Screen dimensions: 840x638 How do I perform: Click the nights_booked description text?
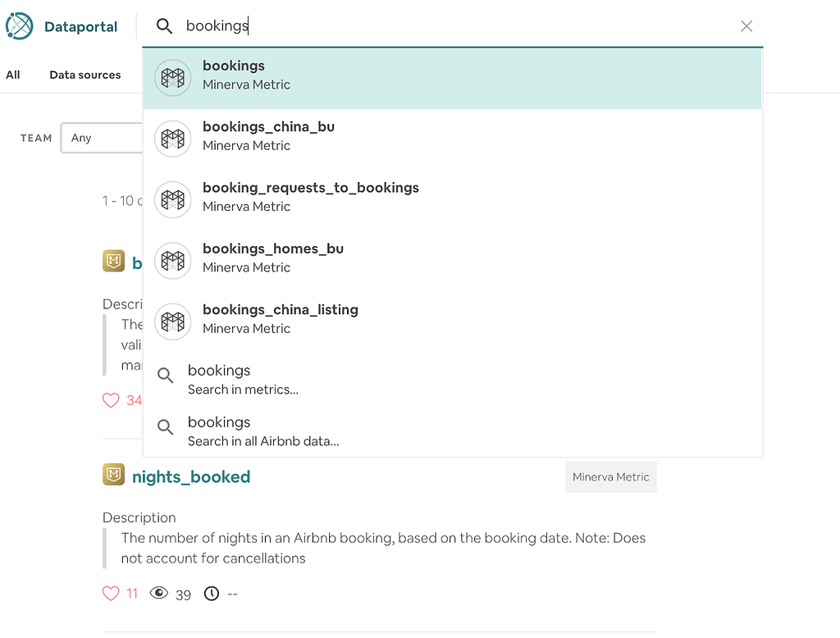click(383, 548)
